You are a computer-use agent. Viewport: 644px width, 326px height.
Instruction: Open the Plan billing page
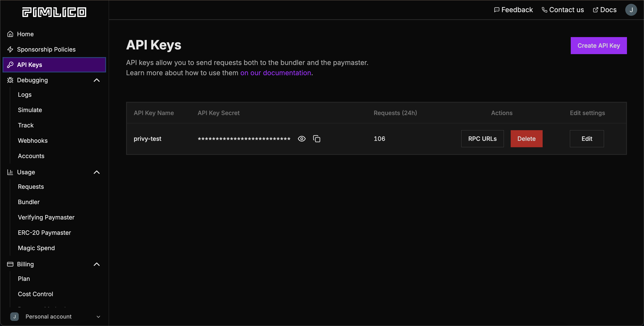24,279
